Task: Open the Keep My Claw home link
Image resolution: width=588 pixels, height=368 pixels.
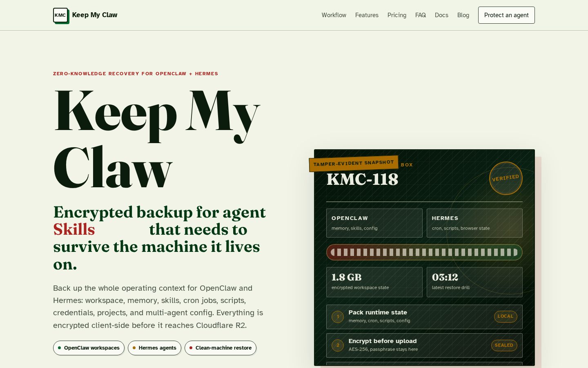Action: click(85, 16)
